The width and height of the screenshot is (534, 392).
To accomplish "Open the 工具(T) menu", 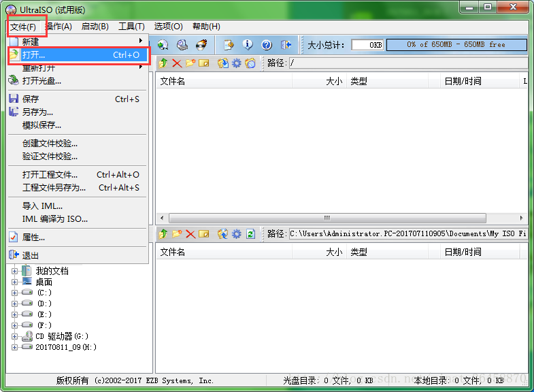I will point(131,27).
